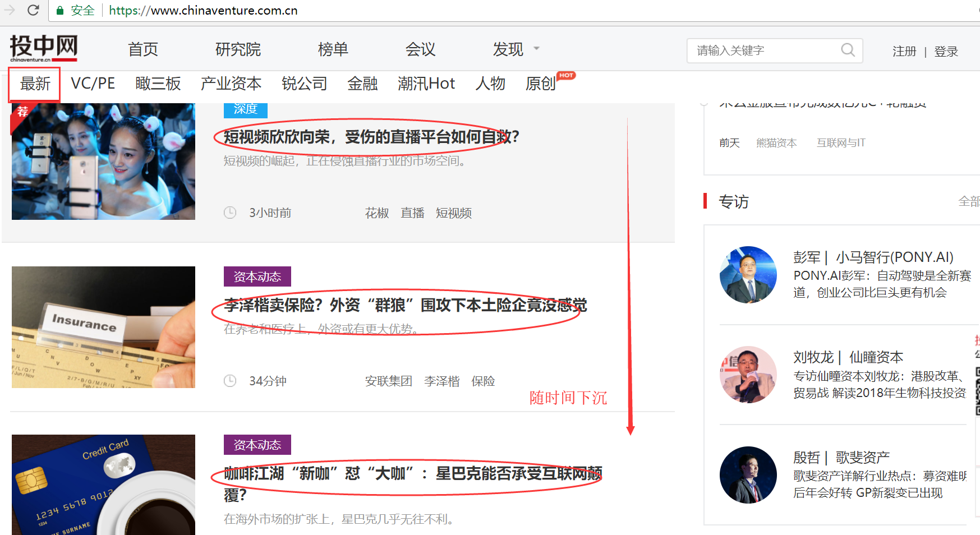
Task: Click the 深度 category tag
Action: click(x=246, y=110)
